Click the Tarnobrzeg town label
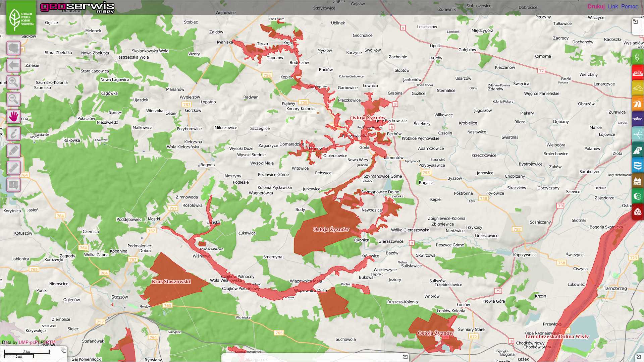This screenshot has height=362, width=644. click(x=615, y=288)
